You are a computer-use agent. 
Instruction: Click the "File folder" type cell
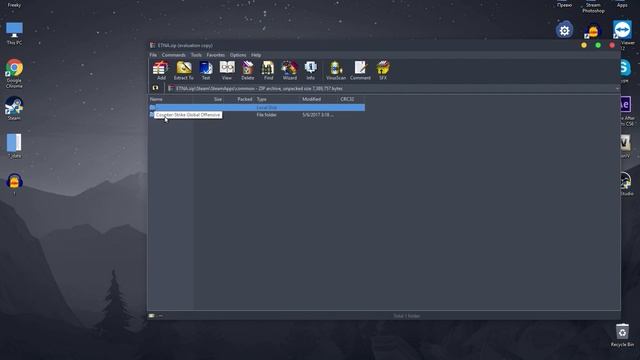tap(267, 115)
